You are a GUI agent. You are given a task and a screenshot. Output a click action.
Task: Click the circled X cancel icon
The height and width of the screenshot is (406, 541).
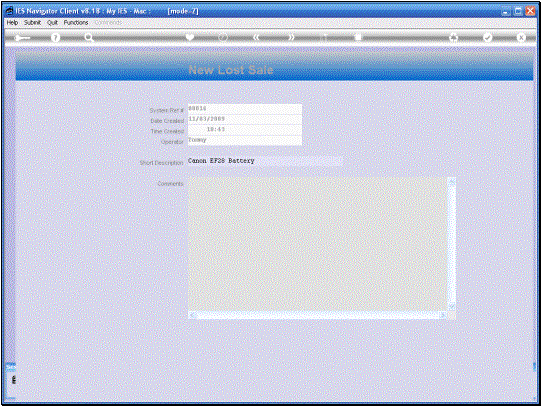point(521,37)
